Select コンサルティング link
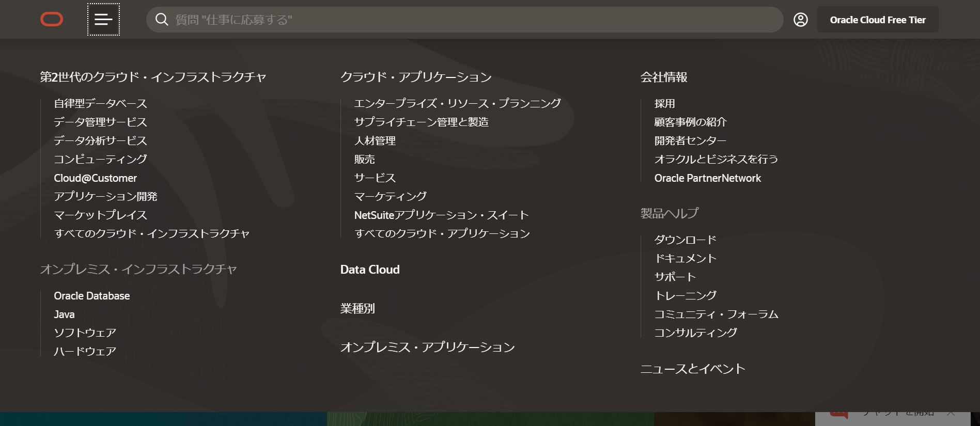Screen dimensions: 980x426 click(x=695, y=333)
